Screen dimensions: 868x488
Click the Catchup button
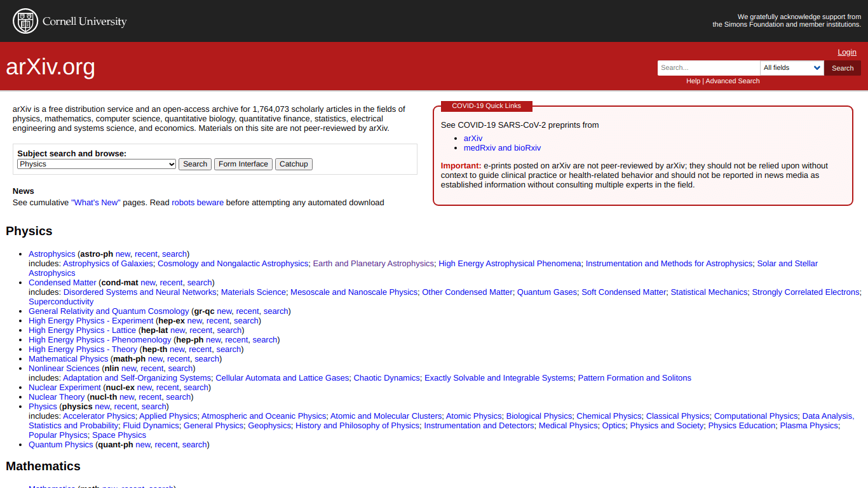point(294,164)
